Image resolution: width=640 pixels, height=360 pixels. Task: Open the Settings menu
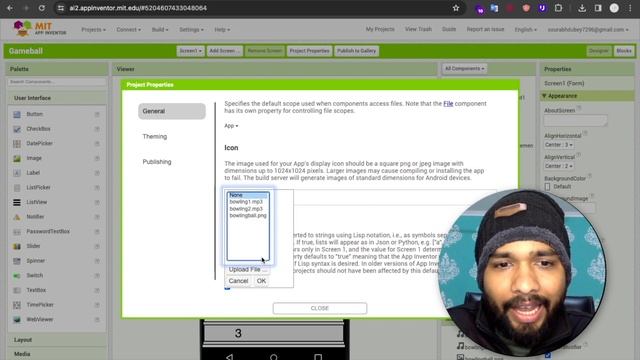[x=191, y=30]
